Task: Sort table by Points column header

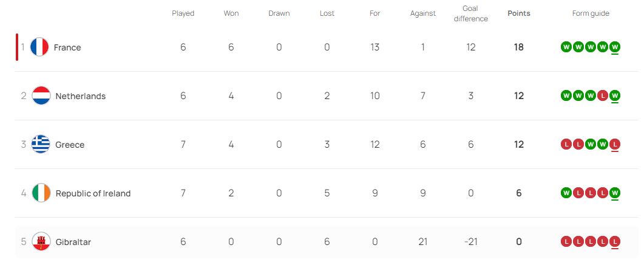Action: [519, 13]
